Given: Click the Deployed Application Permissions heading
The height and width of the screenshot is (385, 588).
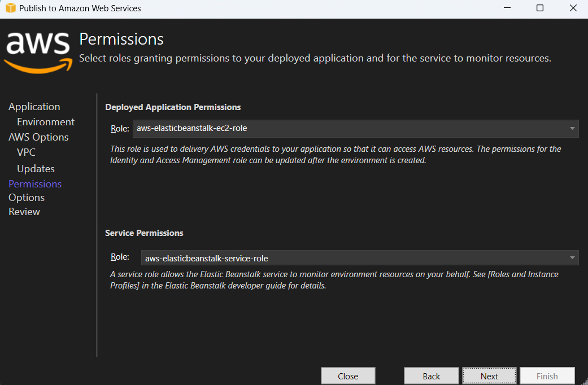Looking at the screenshot, I should coord(173,107).
